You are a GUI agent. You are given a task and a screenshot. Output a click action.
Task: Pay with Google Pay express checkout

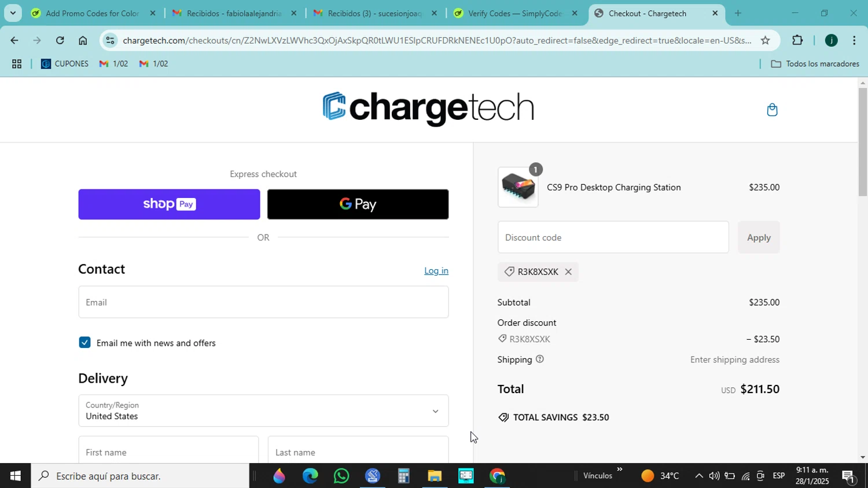click(x=358, y=204)
